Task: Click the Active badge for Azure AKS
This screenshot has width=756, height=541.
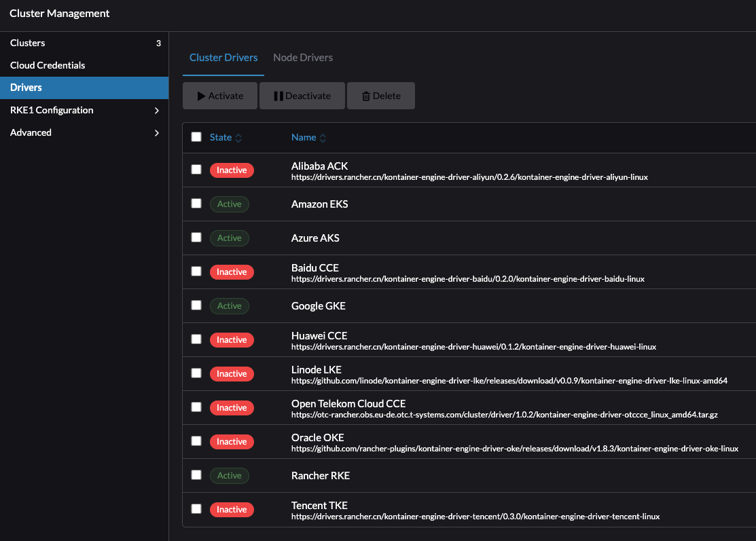Action: [229, 238]
